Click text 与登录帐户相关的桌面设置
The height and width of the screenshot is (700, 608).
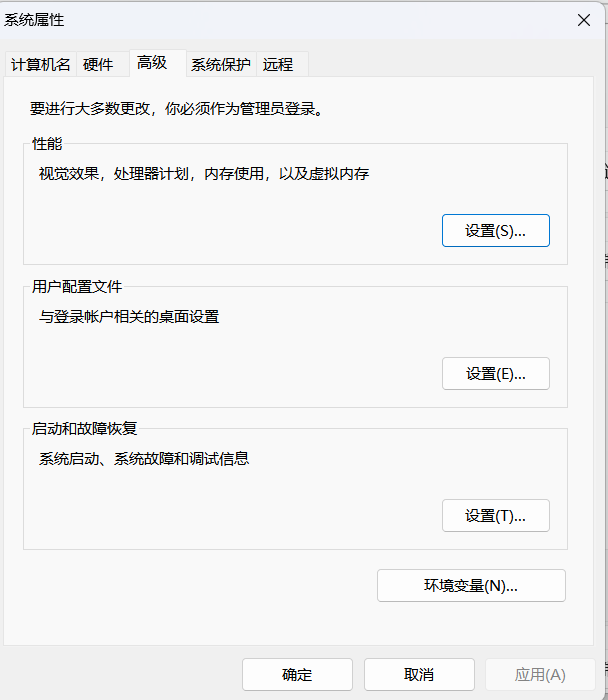(x=129, y=317)
